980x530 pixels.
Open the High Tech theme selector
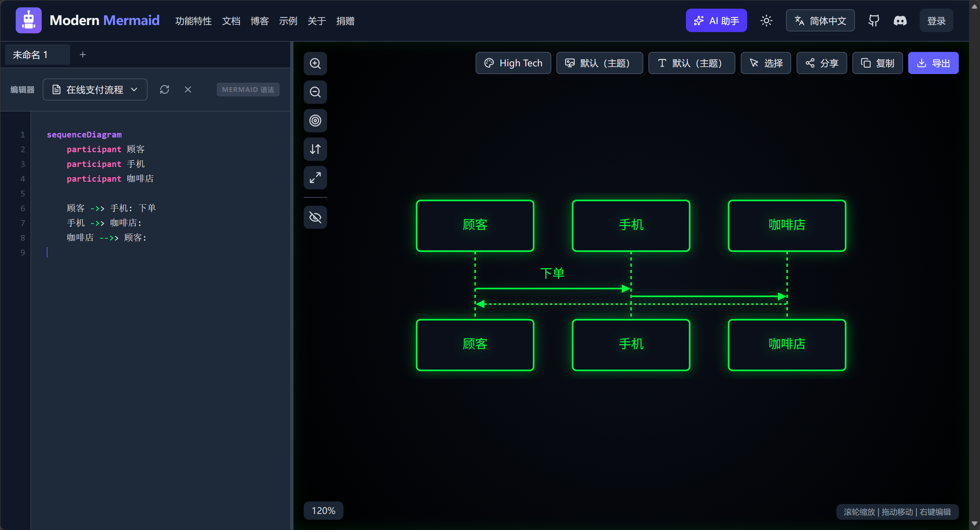point(513,63)
